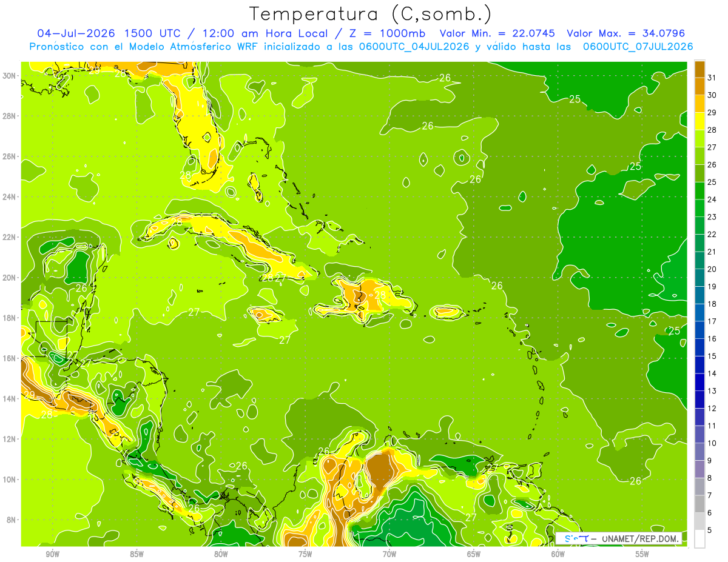Viewport: 728px width, 562px height.
Task: Click the 14N latitude axis label
Action: tap(10, 399)
